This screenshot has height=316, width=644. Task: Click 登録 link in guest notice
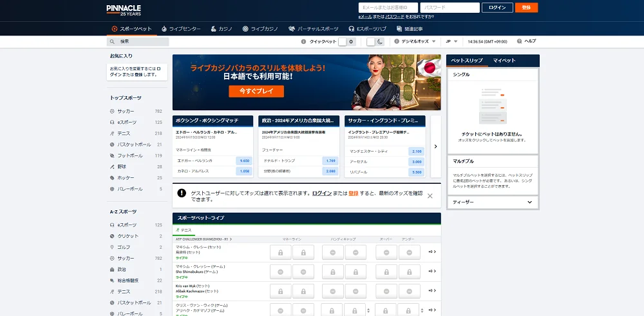pyautogui.click(x=353, y=193)
